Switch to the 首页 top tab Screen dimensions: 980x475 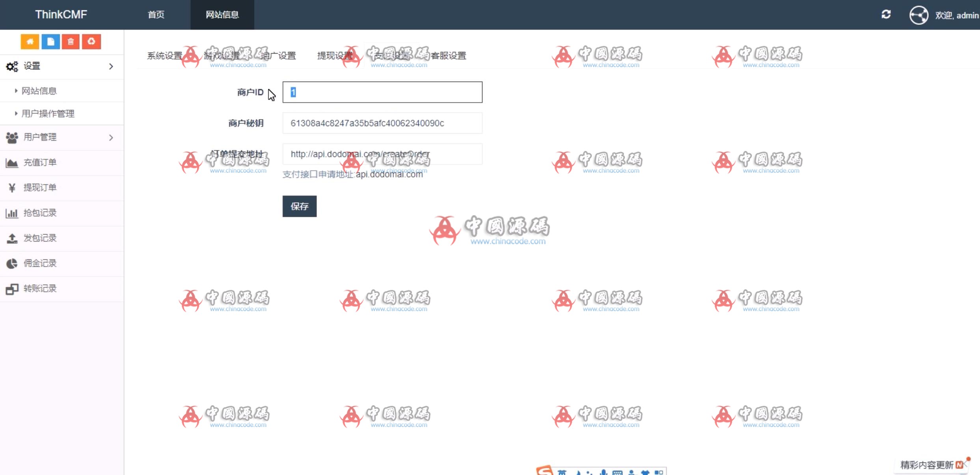(x=156, y=15)
